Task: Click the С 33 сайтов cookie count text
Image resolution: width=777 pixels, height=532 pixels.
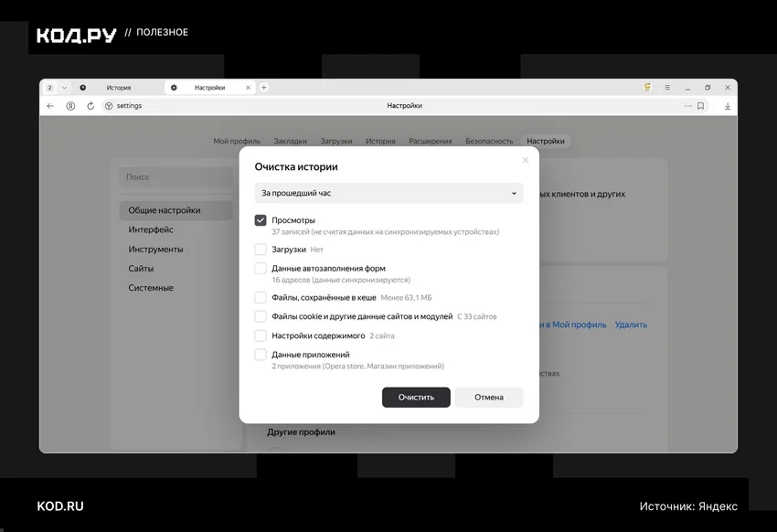Action: coord(476,316)
